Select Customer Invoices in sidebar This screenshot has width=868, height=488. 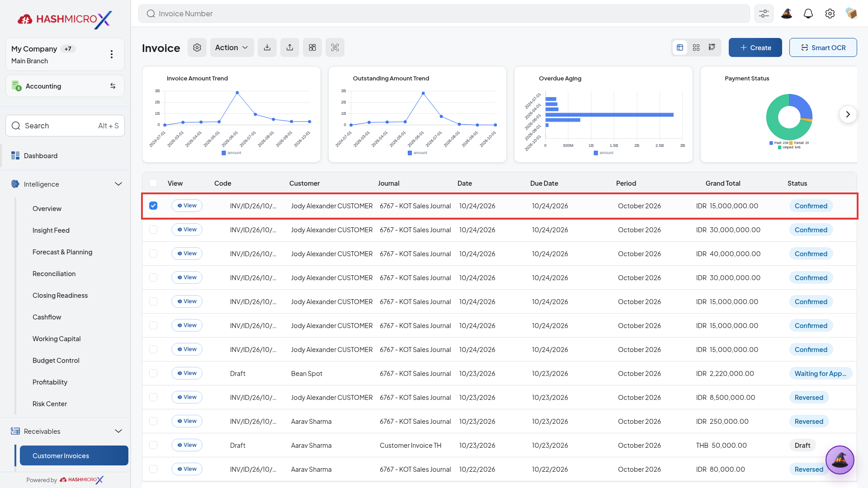pos(74,455)
